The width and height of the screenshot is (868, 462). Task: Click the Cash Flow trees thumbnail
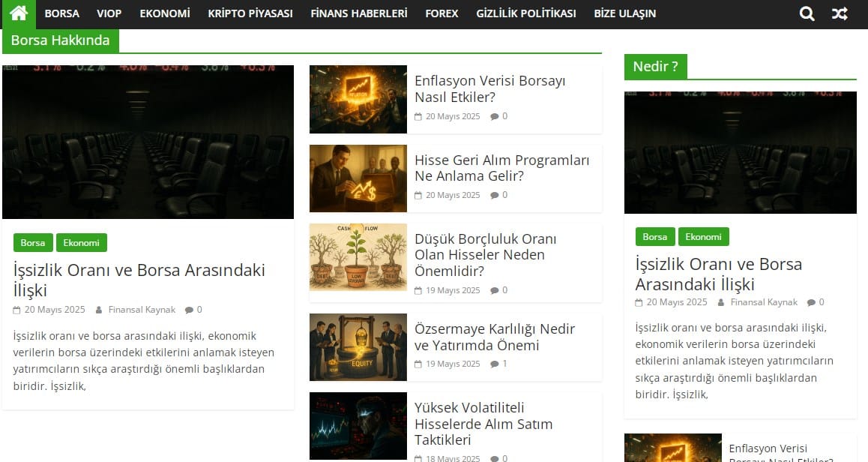click(x=358, y=257)
